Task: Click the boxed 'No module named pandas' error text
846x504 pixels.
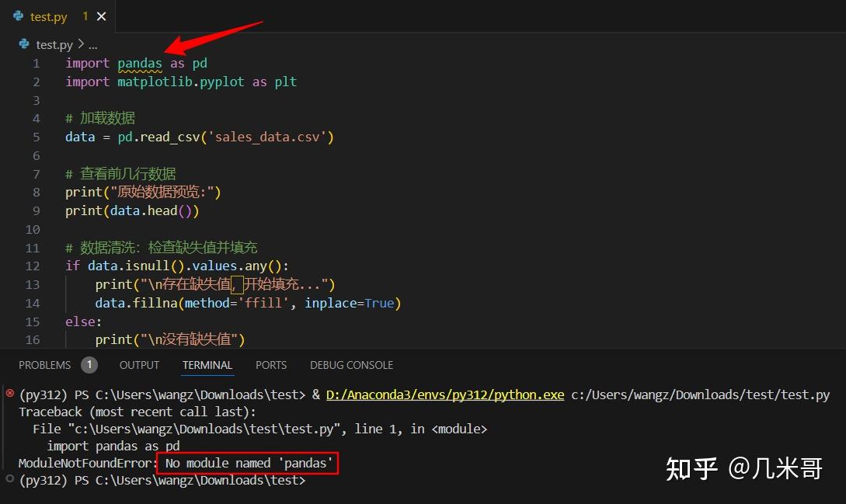Action: (x=247, y=463)
